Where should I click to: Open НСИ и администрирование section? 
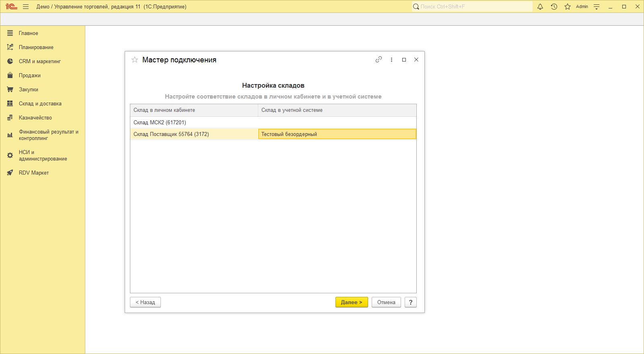click(x=43, y=155)
